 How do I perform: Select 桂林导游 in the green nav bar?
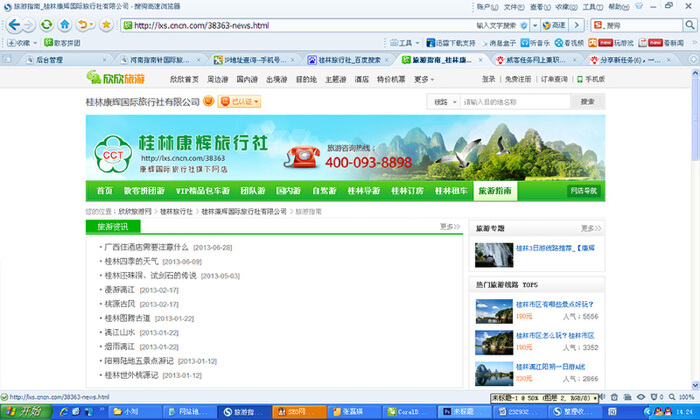coord(363,191)
